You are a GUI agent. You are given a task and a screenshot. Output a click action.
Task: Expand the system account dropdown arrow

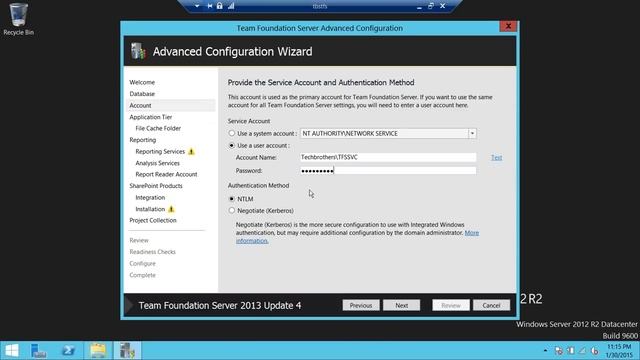472,133
